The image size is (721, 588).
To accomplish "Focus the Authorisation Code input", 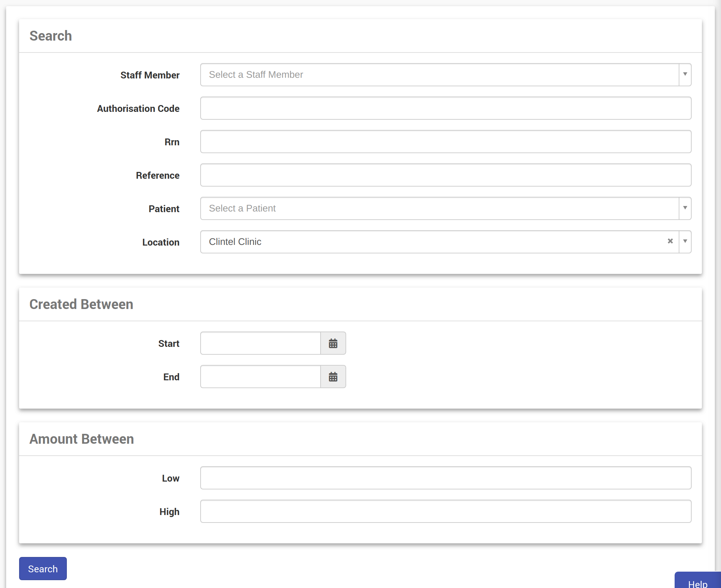I will (x=445, y=108).
